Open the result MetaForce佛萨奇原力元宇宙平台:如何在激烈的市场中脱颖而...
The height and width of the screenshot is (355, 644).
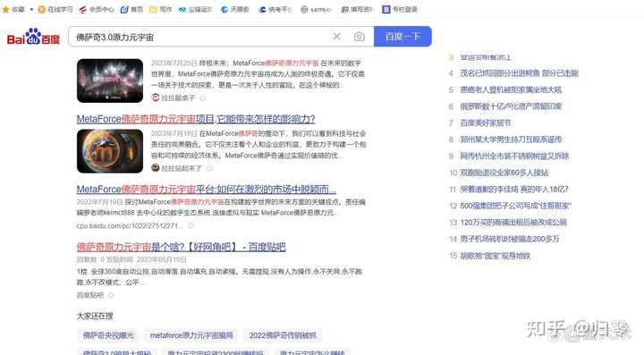(207, 190)
